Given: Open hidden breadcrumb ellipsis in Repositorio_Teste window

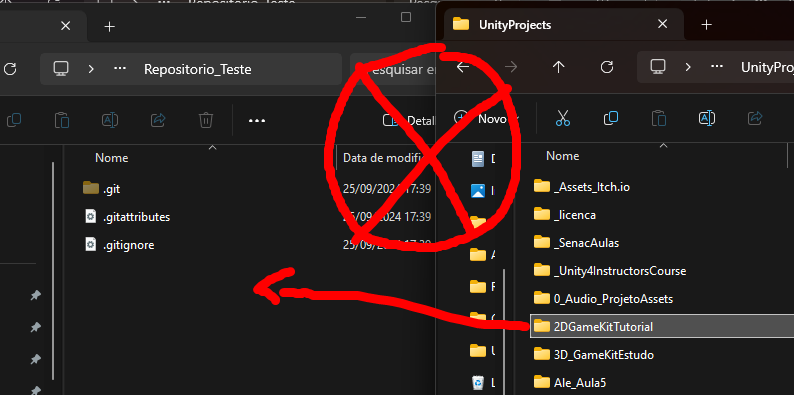Looking at the screenshot, I should [x=120, y=69].
